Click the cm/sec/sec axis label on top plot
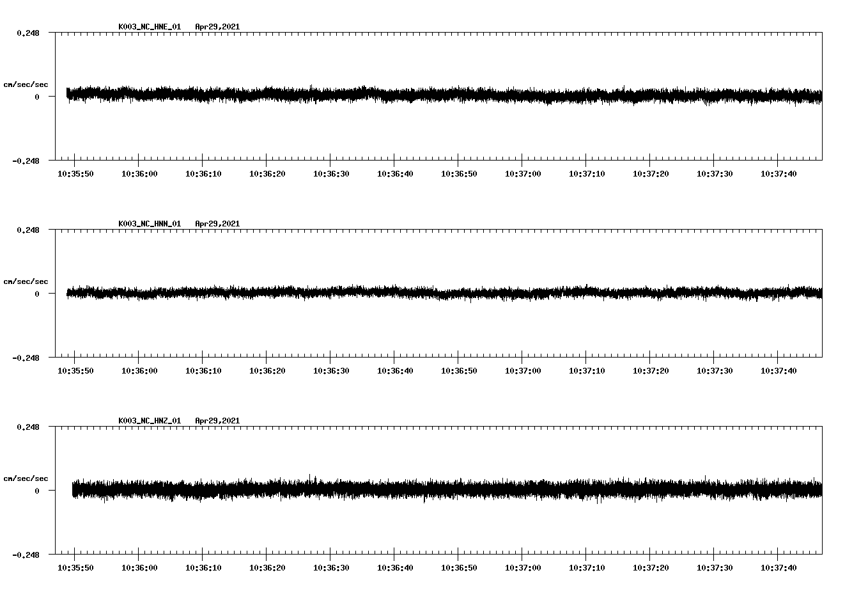 click(26, 84)
